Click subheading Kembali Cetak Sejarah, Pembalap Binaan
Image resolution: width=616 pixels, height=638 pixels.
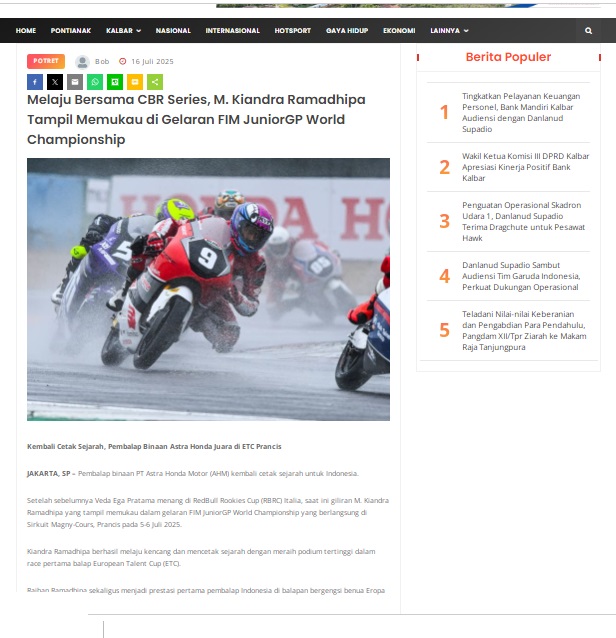[154, 446]
